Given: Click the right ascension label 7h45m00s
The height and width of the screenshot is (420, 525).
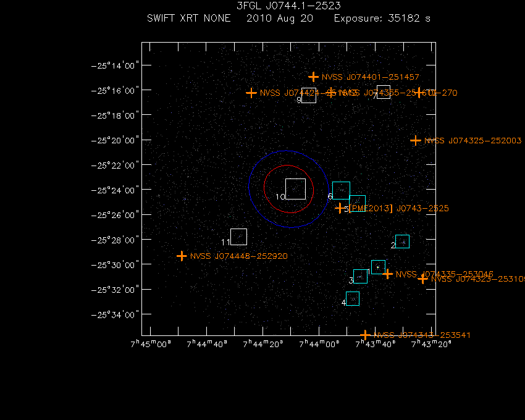Looking at the screenshot, I should (151, 343).
